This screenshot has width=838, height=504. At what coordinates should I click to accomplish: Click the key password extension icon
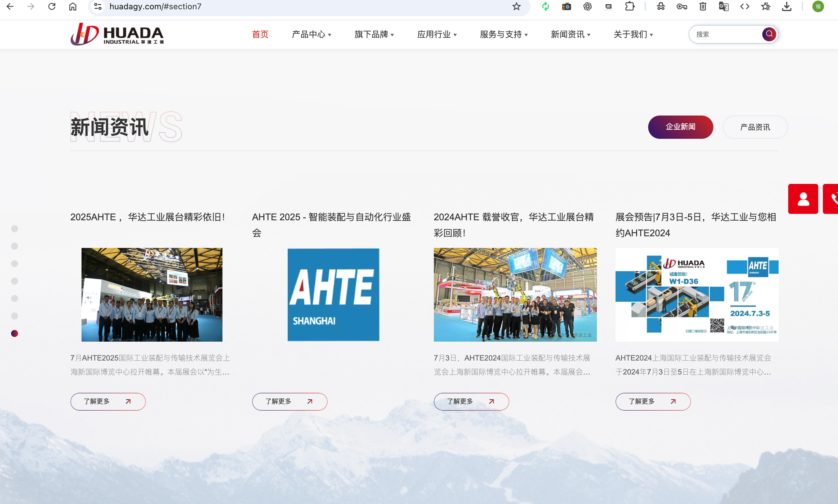click(682, 6)
